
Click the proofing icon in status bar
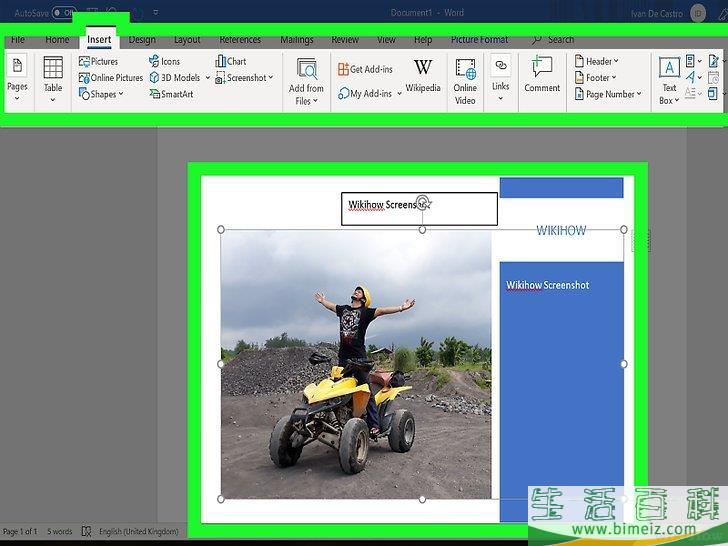coord(86,531)
